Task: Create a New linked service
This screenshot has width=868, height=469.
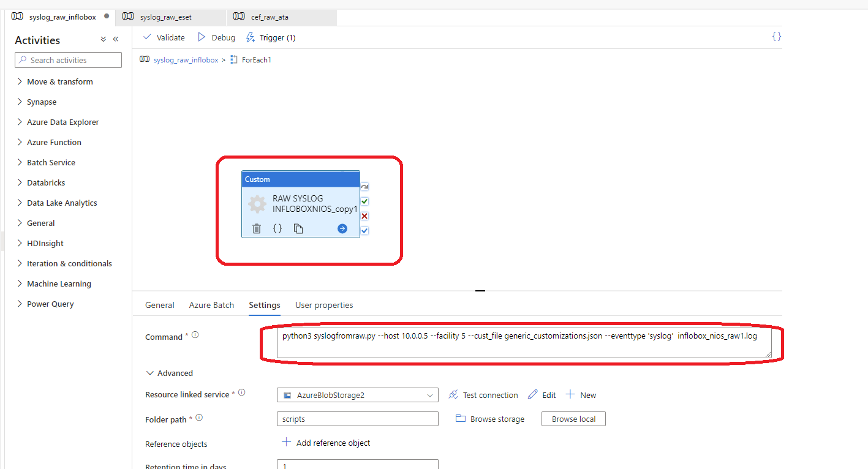Action: [x=581, y=395]
